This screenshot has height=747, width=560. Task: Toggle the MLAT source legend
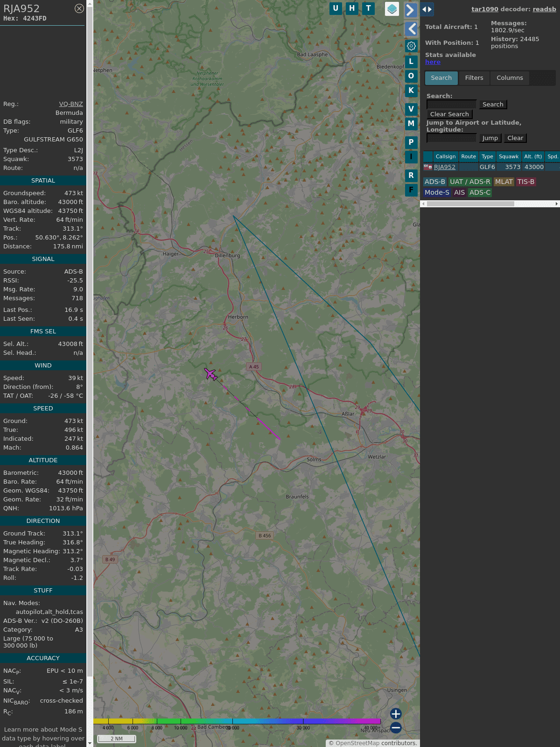pyautogui.click(x=504, y=182)
